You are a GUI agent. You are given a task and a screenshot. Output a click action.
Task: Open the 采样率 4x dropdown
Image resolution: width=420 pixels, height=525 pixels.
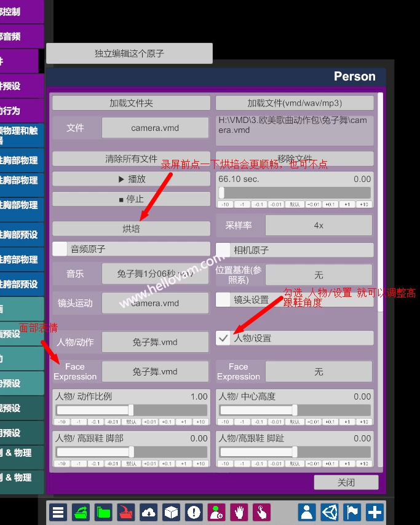point(318,226)
